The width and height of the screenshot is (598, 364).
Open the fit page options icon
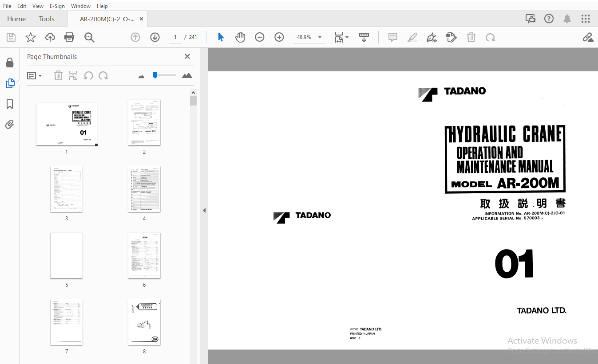pos(339,37)
